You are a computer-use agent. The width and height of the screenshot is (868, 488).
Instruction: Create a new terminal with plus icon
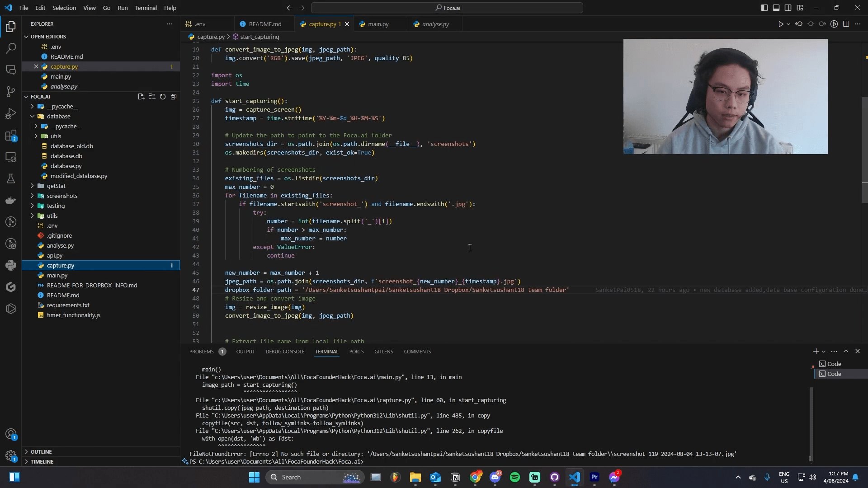tap(816, 351)
